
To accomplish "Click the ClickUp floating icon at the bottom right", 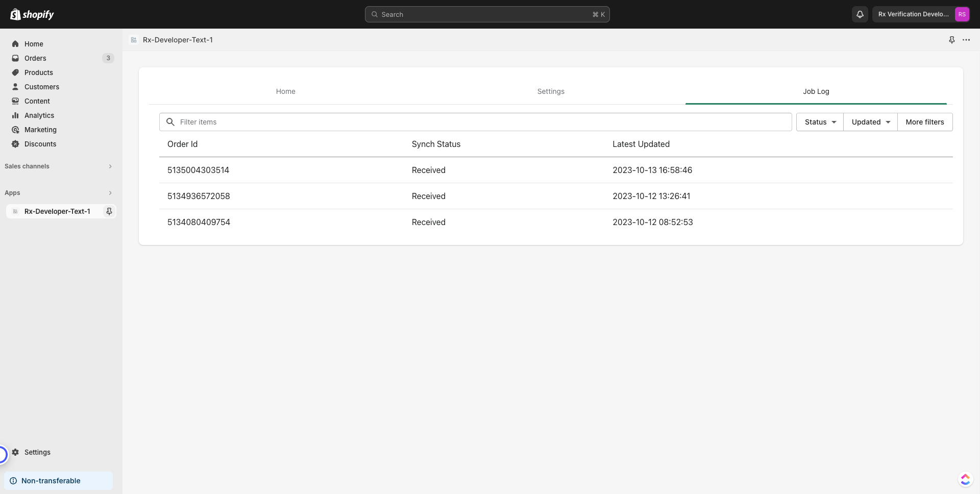I will tap(965, 479).
